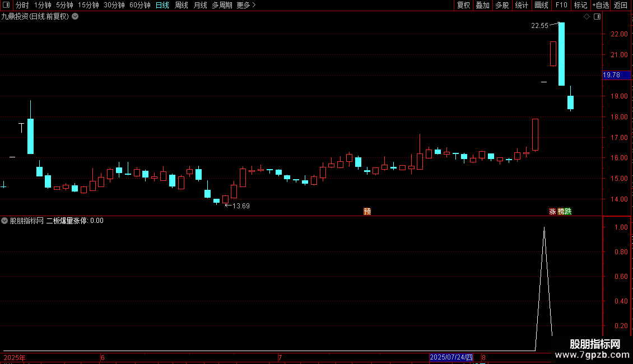The width and height of the screenshot is (633, 364).
Task: Click the 22.55 high price annotation
Action: [540, 25]
